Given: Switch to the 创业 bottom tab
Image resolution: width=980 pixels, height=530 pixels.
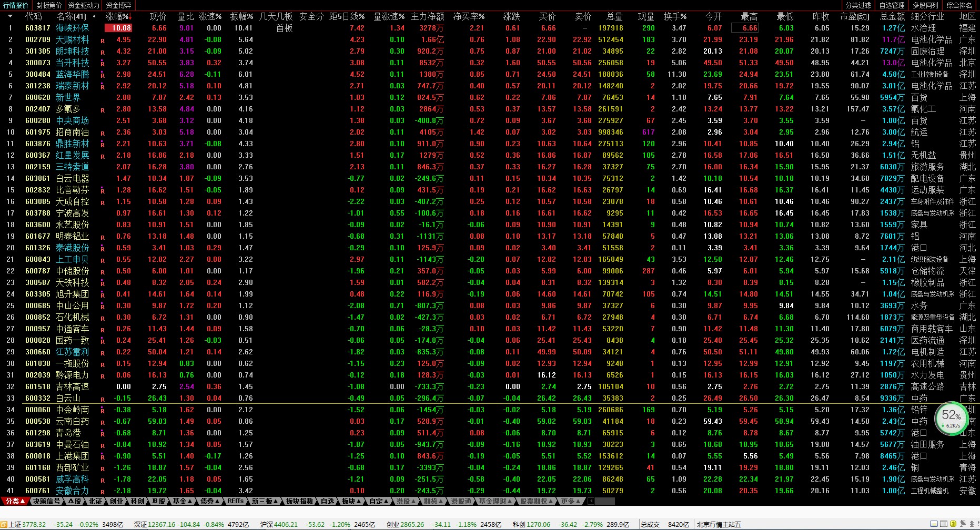Looking at the screenshot, I should 116,501.
